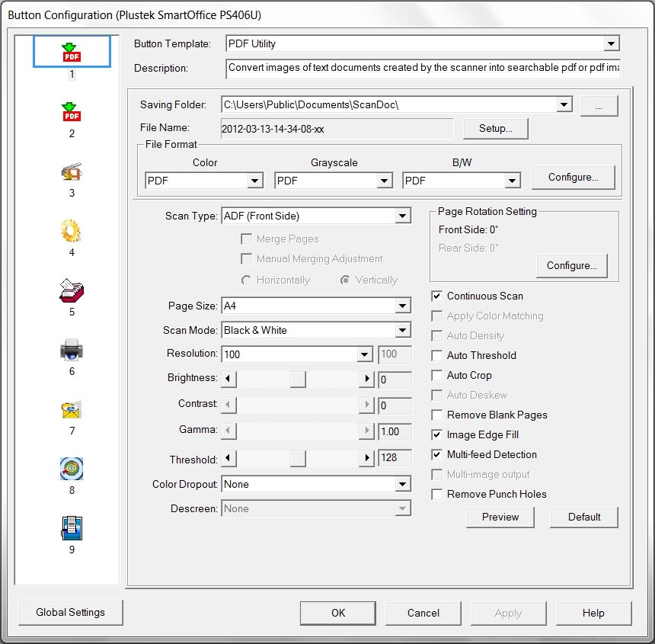Confirm with the OK button
Image resolution: width=655 pixels, height=644 pixels.
click(x=338, y=613)
